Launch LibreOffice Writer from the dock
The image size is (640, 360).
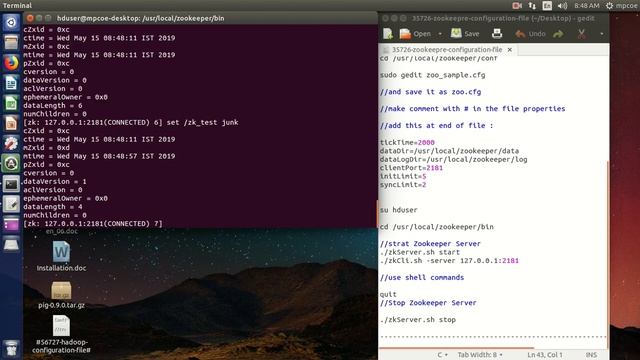click(11, 83)
